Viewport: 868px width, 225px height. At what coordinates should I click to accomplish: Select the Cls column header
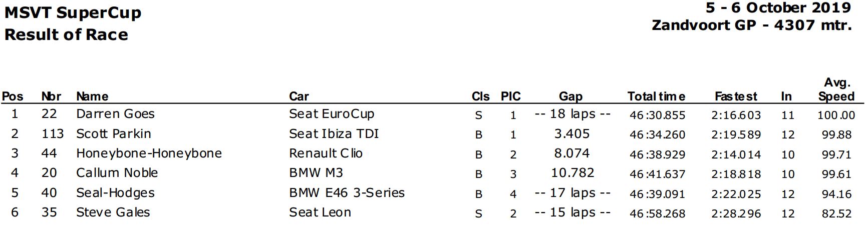point(480,96)
